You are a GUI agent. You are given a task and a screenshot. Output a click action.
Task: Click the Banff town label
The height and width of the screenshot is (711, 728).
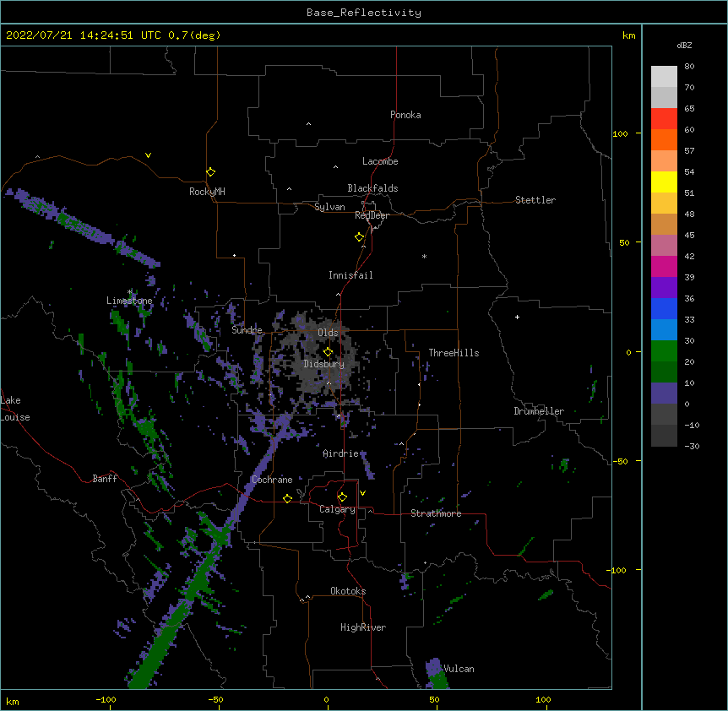click(x=105, y=479)
